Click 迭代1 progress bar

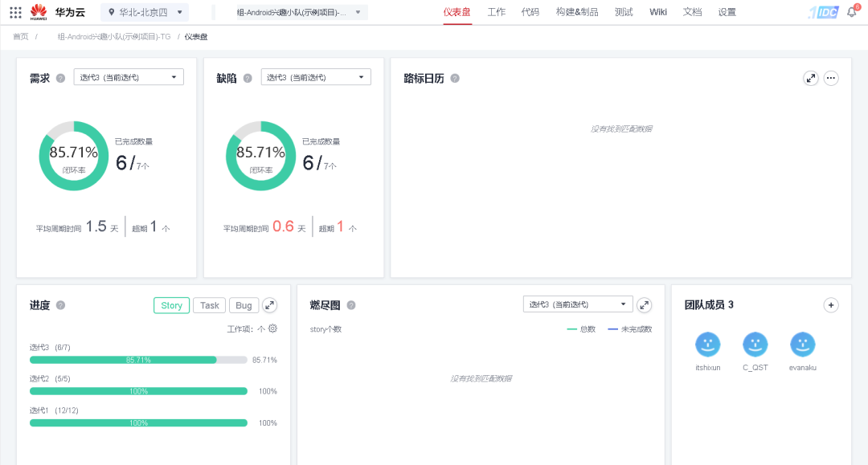coord(138,423)
